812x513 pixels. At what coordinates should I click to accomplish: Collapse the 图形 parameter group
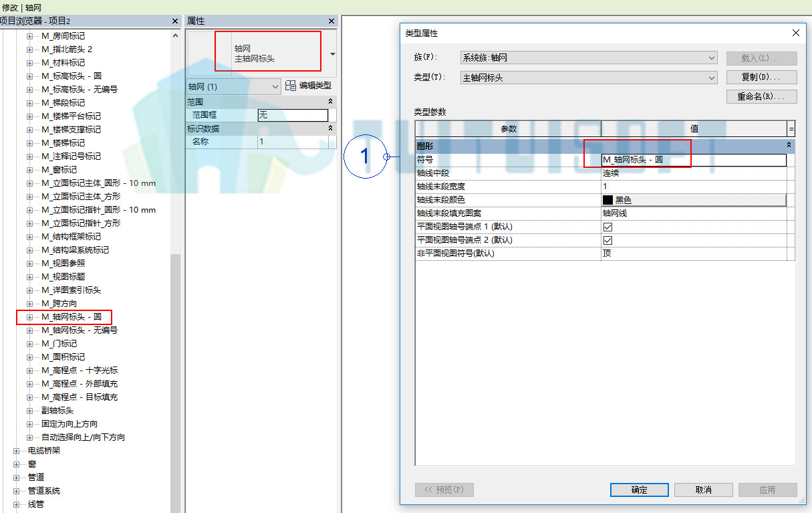tap(789, 145)
